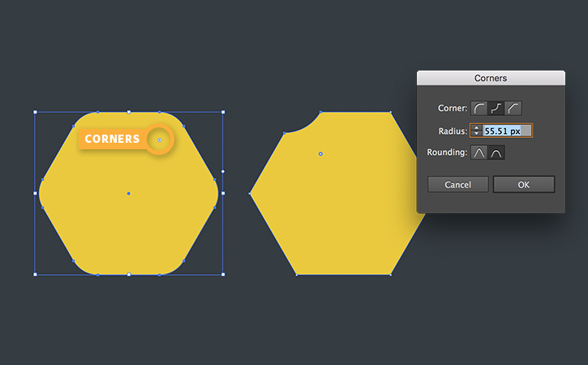Select the Inverted Round corner style icon
The width and height of the screenshot is (588, 365).
click(496, 109)
